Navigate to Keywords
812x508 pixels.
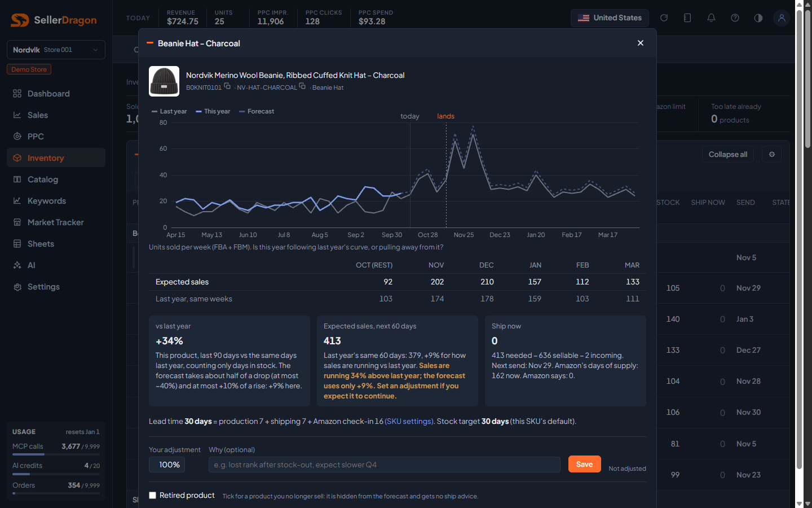pyautogui.click(x=56, y=201)
